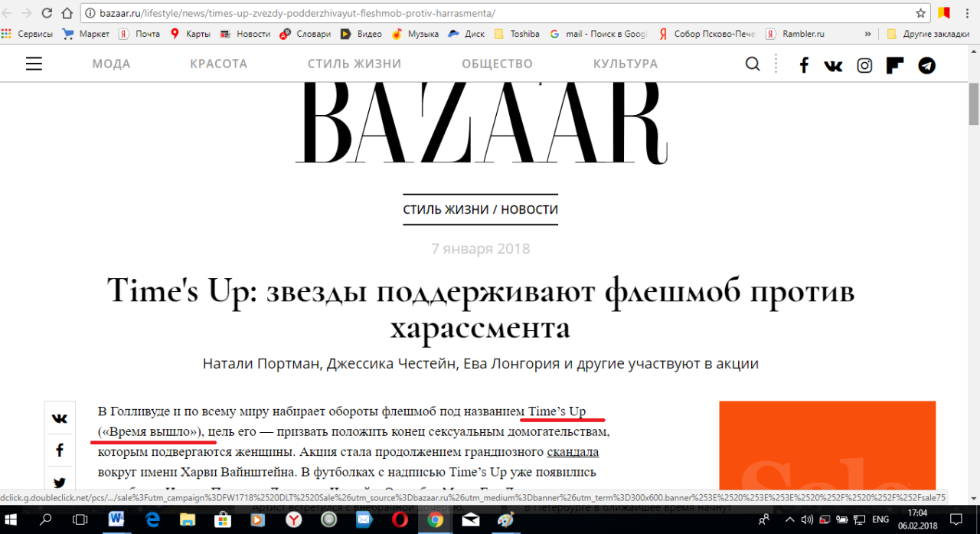Open Bazaar's Instagram from header
Screen dimensions: 980x534
pos(864,65)
